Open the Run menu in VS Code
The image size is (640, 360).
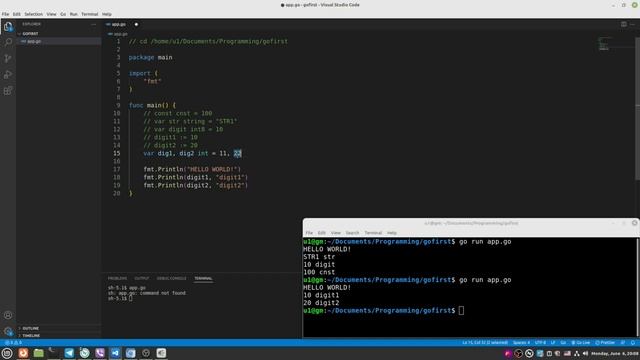73,14
